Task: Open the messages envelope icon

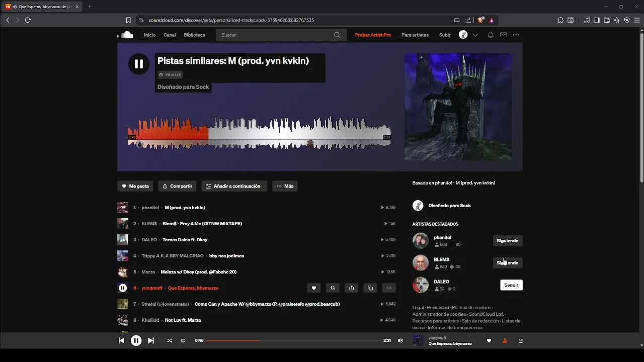Action: (x=504, y=35)
